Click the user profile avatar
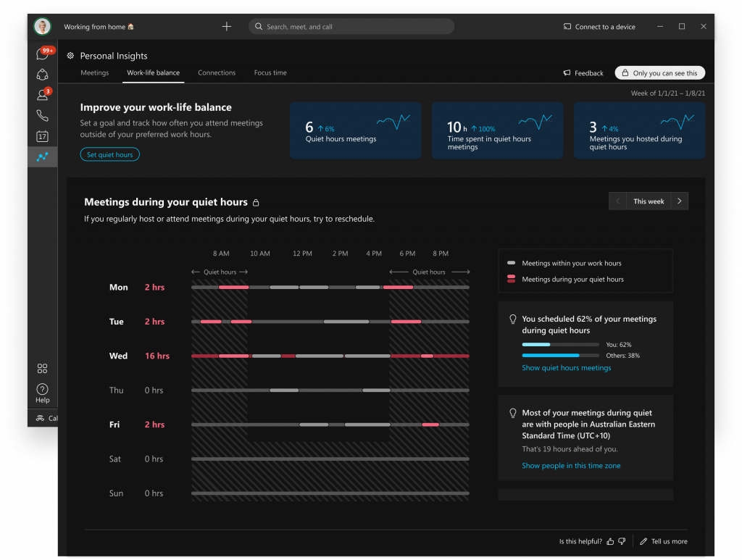This screenshot has width=742, height=560. [43, 27]
